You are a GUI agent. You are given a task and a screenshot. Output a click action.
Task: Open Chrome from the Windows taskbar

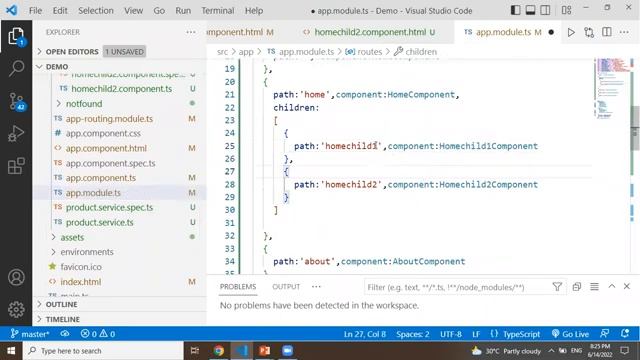[x=219, y=351]
